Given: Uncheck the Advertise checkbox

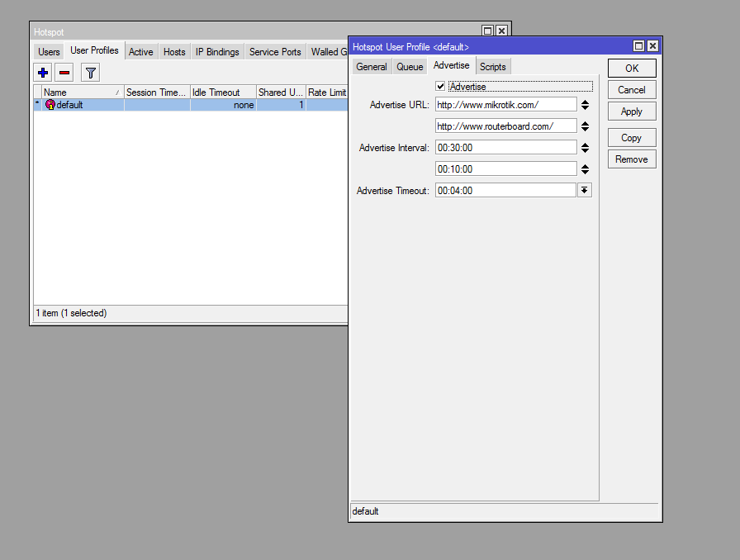Looking at the screenshot, I should click(x=440, y=87).
